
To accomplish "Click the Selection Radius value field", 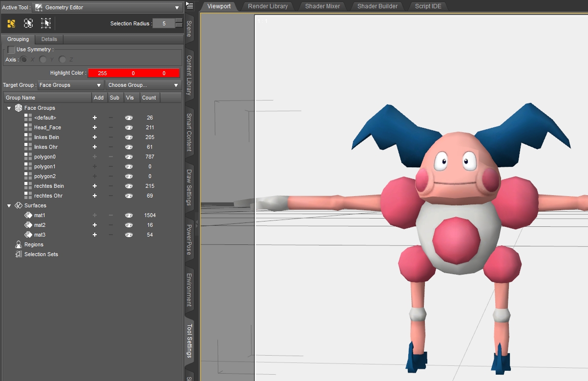I will coord(164,23).
